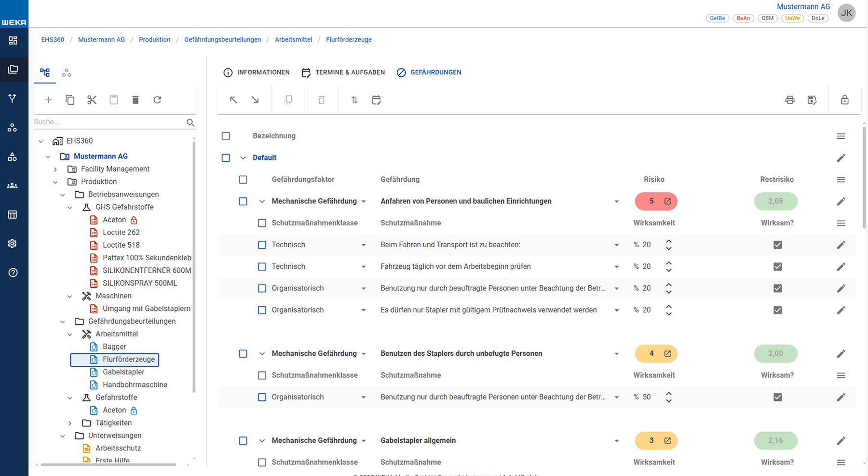Switch to the Termine & Aufgaben tab

coord(343,72)
